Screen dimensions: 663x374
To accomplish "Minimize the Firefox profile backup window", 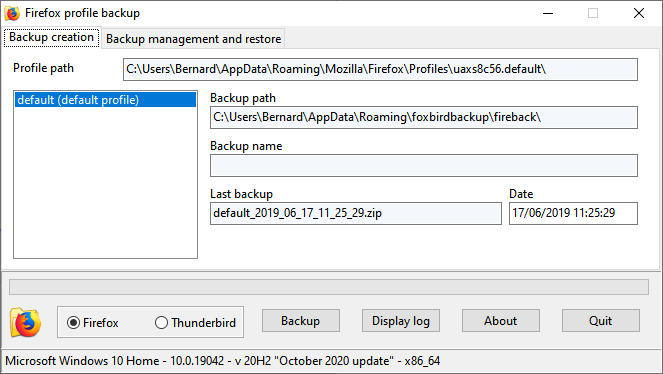I will (x=548, y=13).
